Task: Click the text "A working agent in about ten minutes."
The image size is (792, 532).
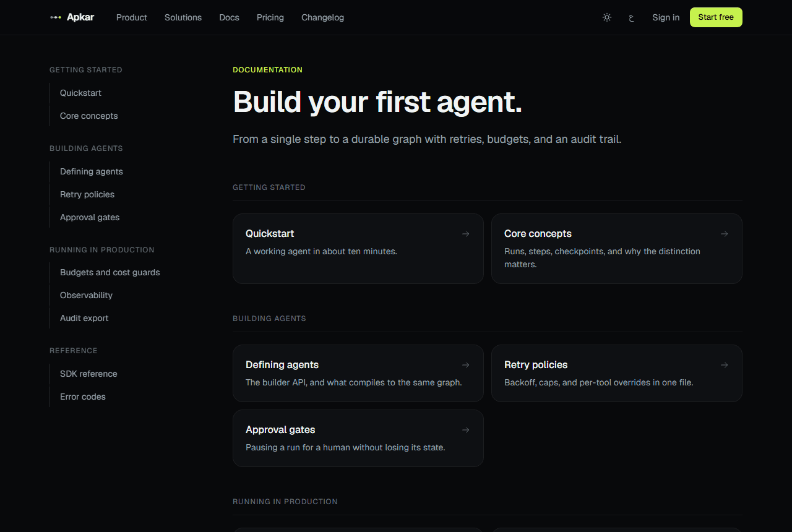Action: point(321,251)
